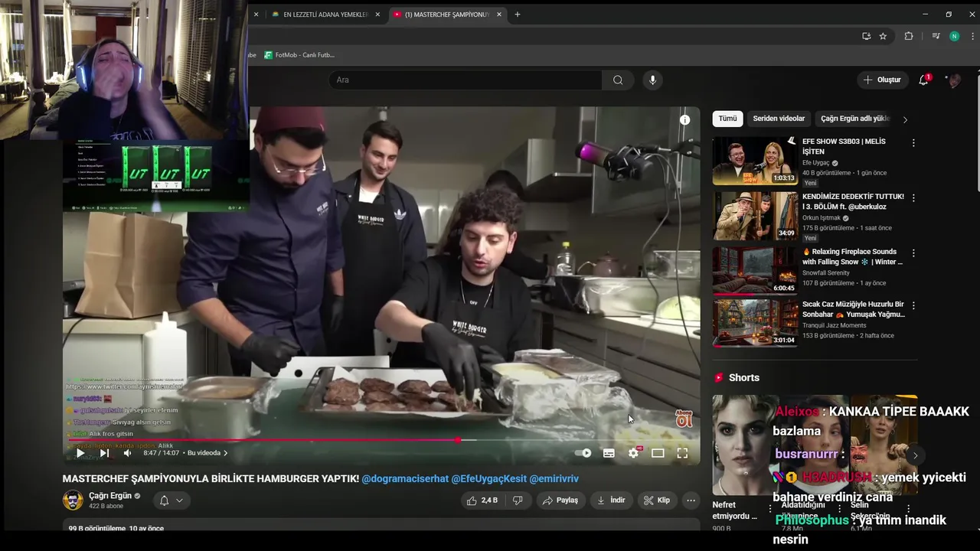980x551 pixels.
Task: Enter fullscreen mode
Action: (682, 453)
